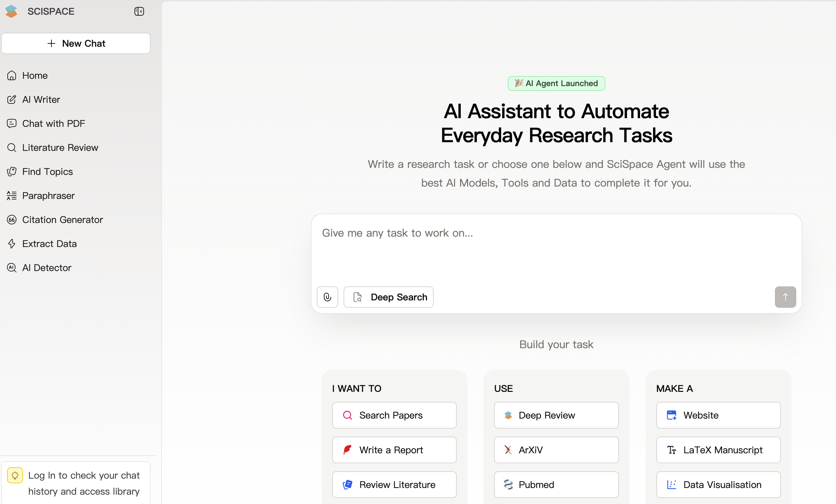Open AI Writer from sidebar
836x504 pixels.
41,99
